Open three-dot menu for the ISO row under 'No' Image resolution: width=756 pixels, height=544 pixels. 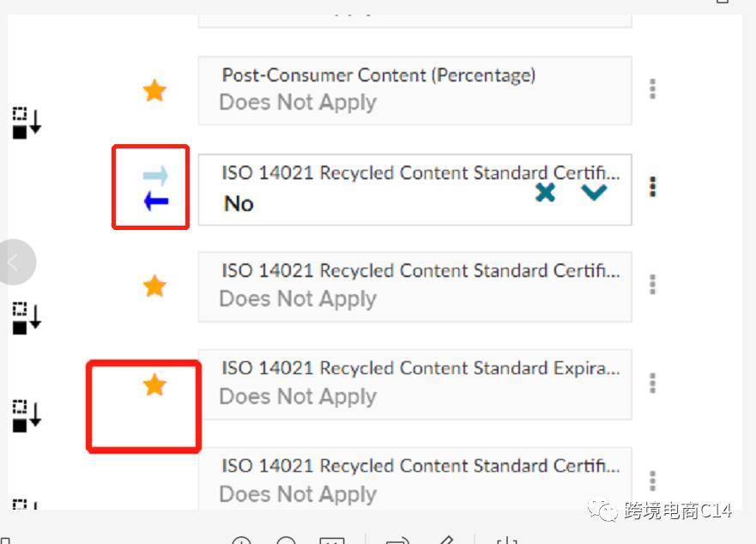point(653,284)
